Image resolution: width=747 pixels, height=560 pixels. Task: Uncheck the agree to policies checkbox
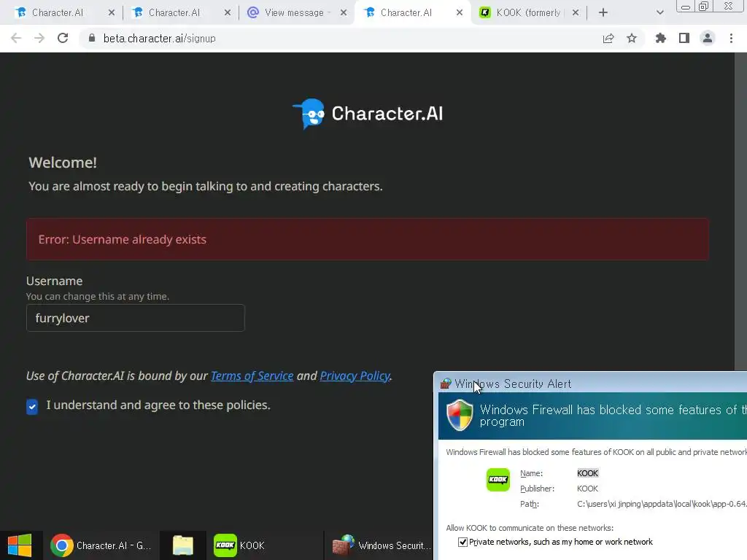click(x=32, y=407)
